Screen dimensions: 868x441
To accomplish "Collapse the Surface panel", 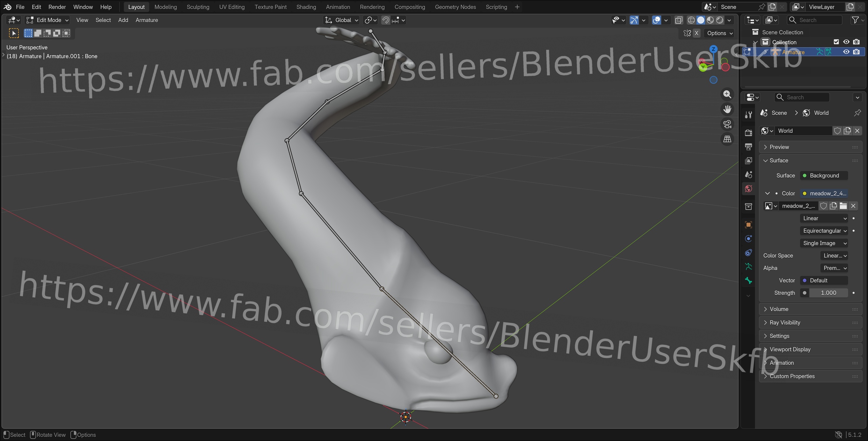I will 810,161.
